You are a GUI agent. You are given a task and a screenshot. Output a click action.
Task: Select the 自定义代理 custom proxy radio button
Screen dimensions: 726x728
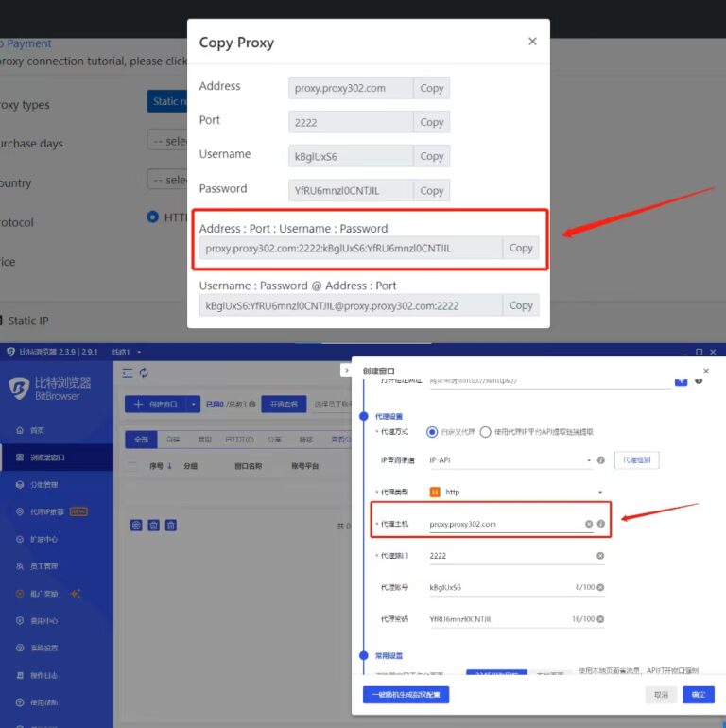(432, 432)
